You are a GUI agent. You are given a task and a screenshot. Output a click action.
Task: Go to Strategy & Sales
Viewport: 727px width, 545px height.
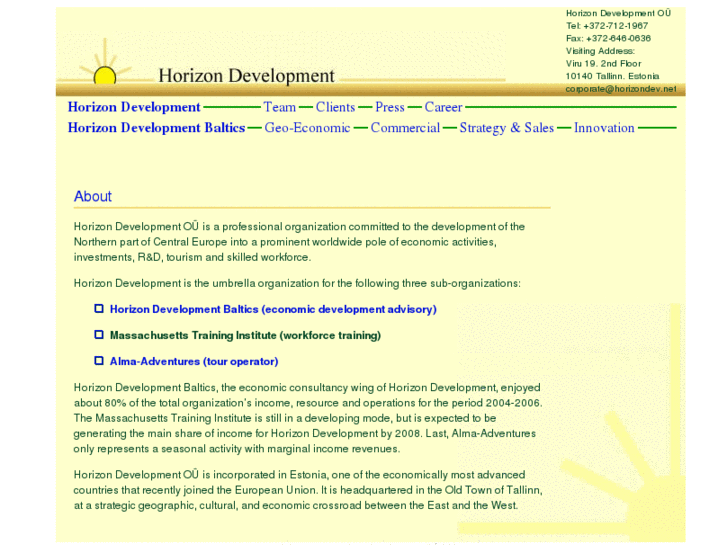507,128
